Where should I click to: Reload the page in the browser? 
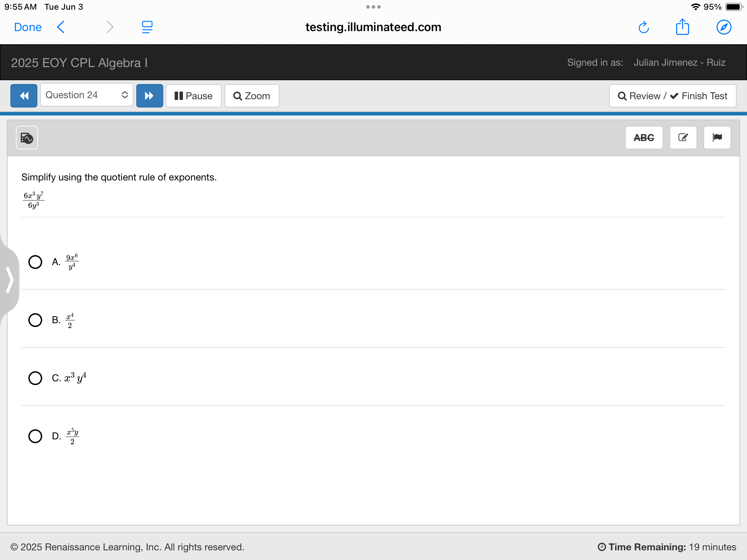(x=643, y=27)
